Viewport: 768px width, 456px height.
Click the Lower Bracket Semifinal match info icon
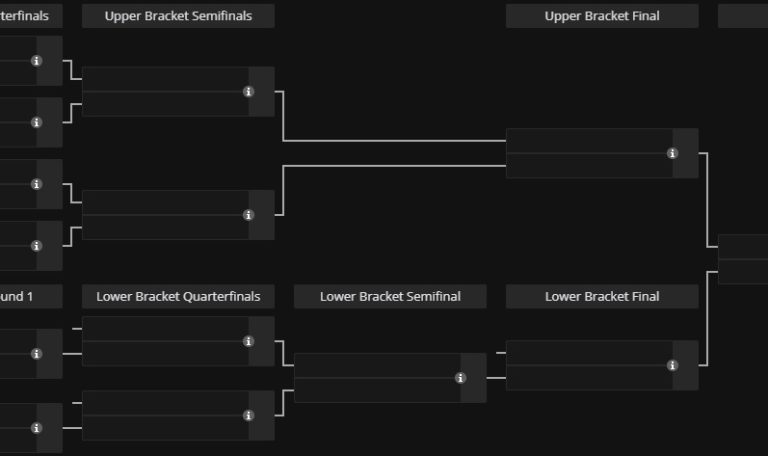(460, 378)
